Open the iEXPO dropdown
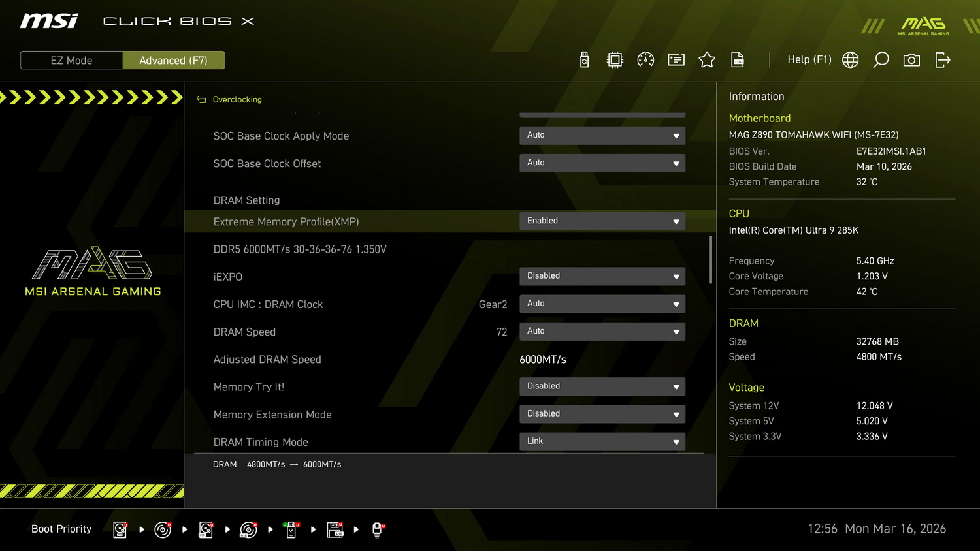The image size is (980, 551). point(602,276)
